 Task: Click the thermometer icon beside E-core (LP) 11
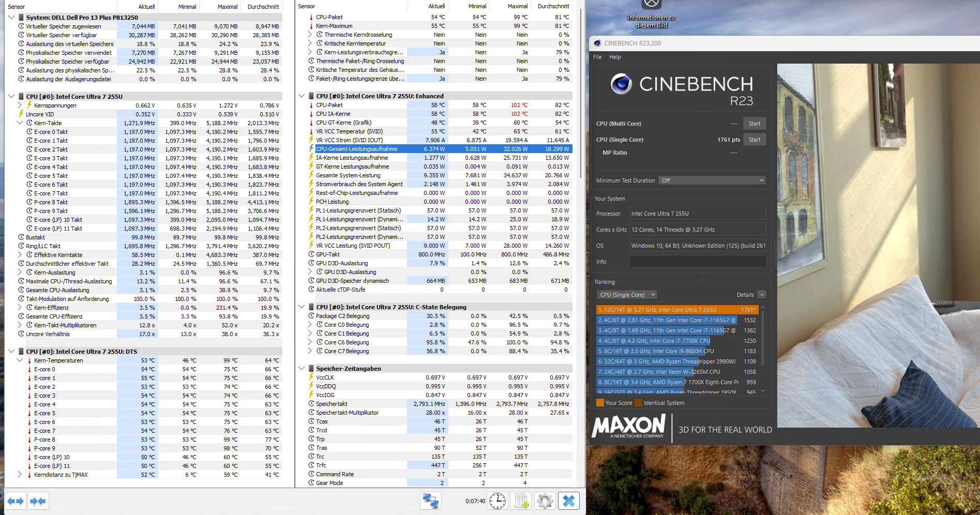click(29, 466)
